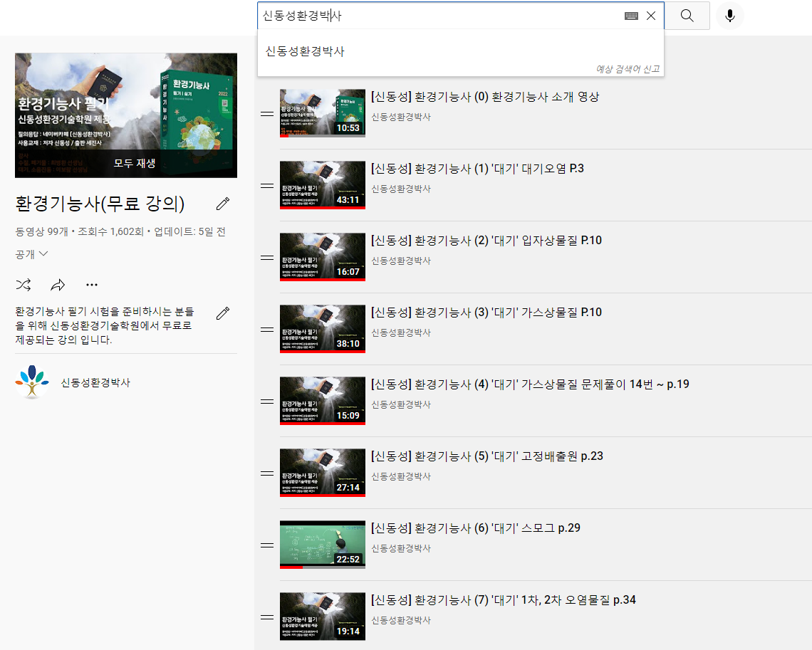Open the 신동성환경박사 channel name under description
This screenshot has height=650, width=812.
95,382
